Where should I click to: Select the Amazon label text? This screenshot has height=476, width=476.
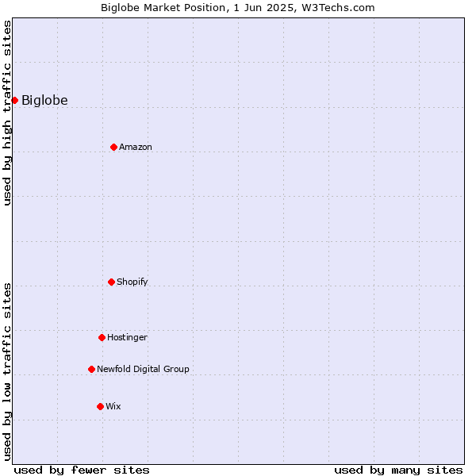point(136,148)
